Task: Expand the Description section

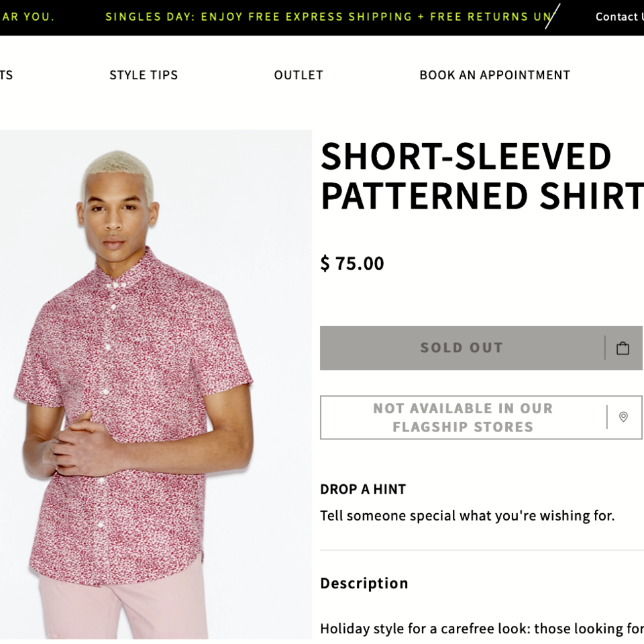Action: coord(364,583)
